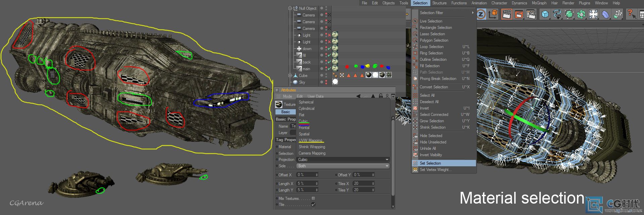Viewport: 644px width, 215px height.
Task: Switch to the Basic tab
Action: (x=286, y=112)
